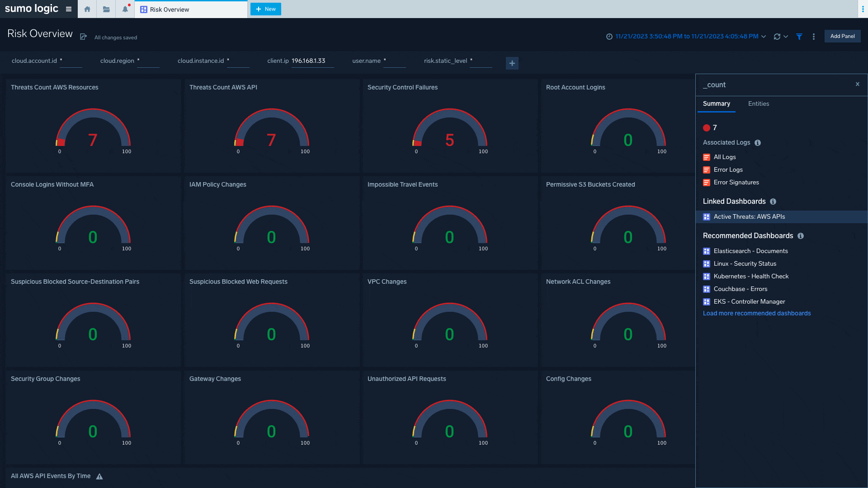The width and height of the screenshot is (868, 488).
Task: Expand the time range dropdown arrow
Action: tap(764, 37)
